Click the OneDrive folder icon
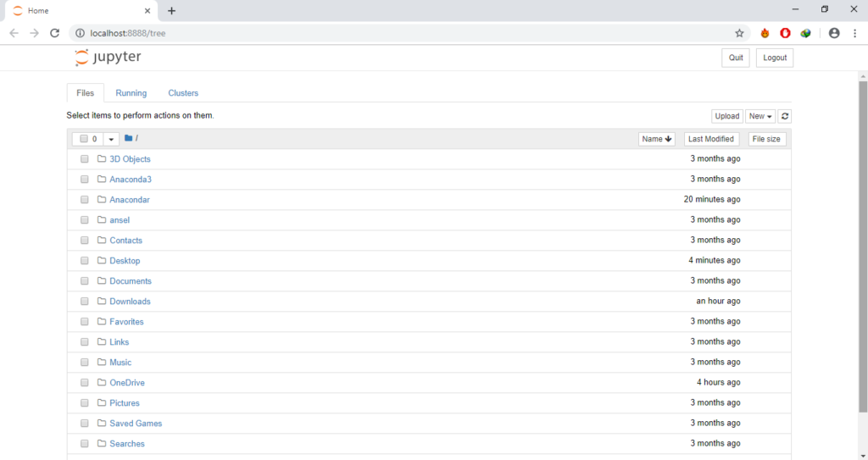 click(x=102, y=382)
